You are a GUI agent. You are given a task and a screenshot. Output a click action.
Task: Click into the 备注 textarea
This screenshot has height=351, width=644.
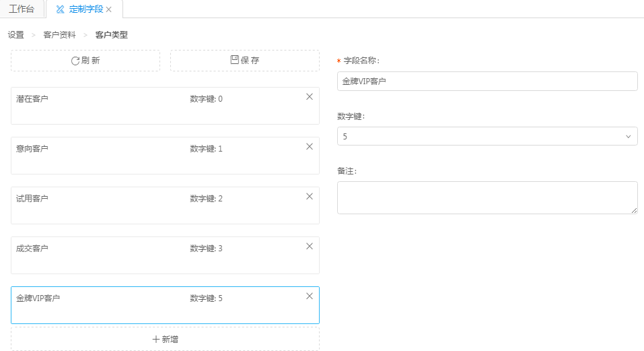click(487, 197)
